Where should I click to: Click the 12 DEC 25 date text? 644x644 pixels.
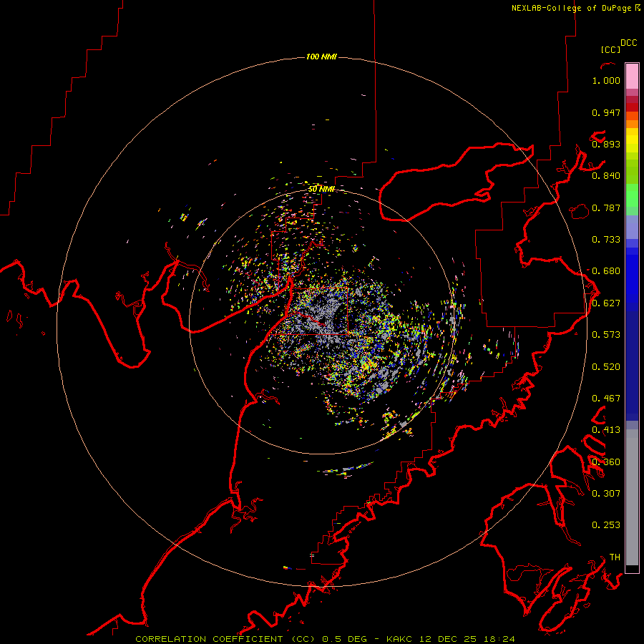point(448,639)
